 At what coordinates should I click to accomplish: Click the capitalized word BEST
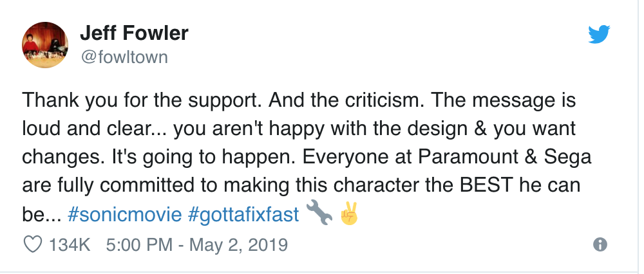487,185
